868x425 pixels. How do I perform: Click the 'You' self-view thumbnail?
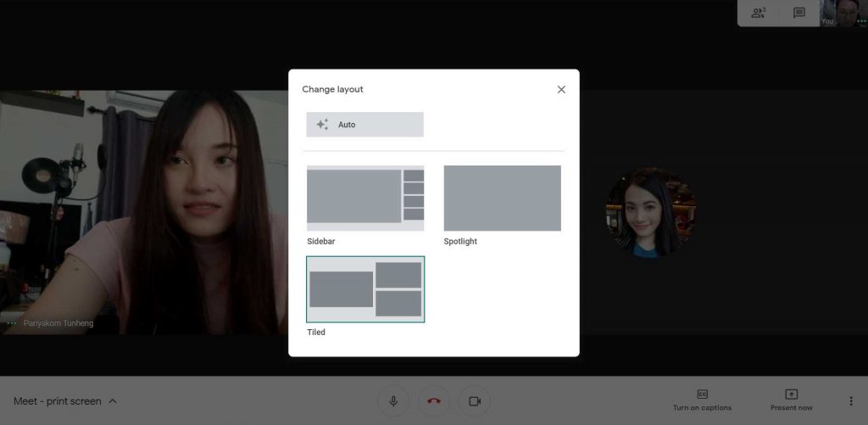click(843, 13)
